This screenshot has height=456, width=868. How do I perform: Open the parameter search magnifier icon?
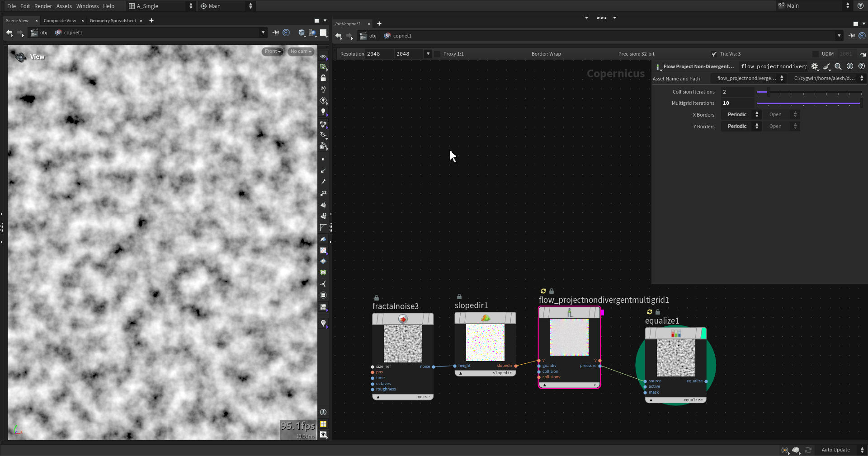[x=838, y=66]
